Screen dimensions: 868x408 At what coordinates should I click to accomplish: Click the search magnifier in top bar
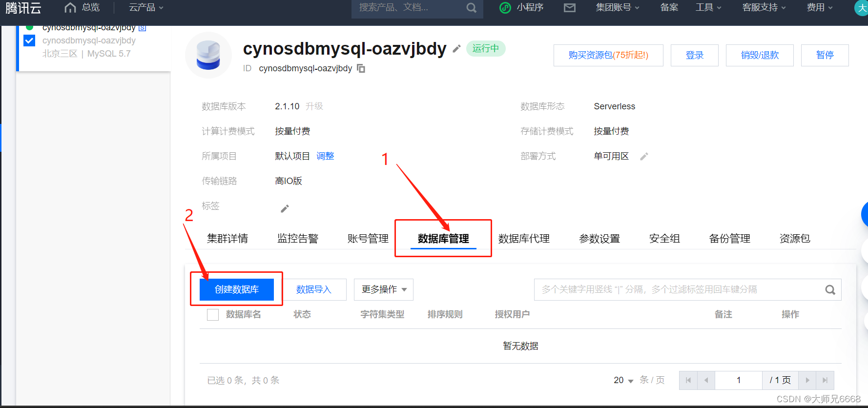(x=471, y=8)
